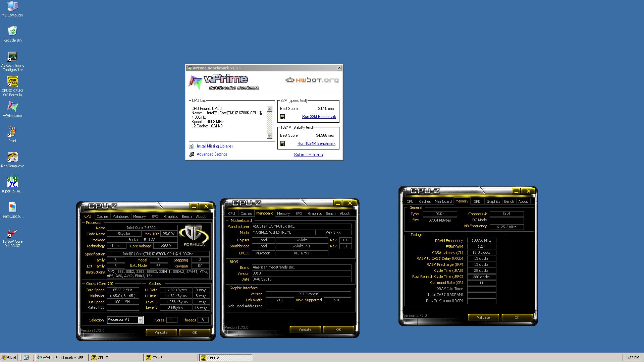Open Bench tab in CPU-Z Memory window

[x=509, y=201]
